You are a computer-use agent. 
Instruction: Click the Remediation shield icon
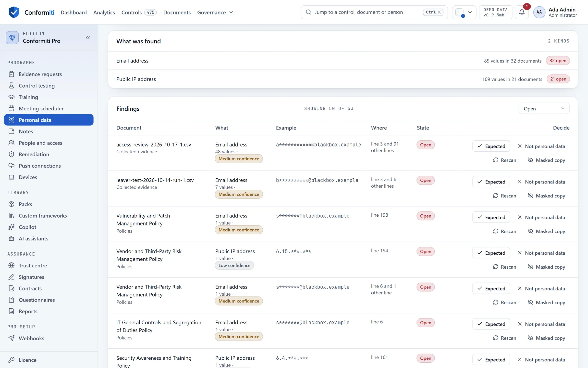[x=12, y=154]
